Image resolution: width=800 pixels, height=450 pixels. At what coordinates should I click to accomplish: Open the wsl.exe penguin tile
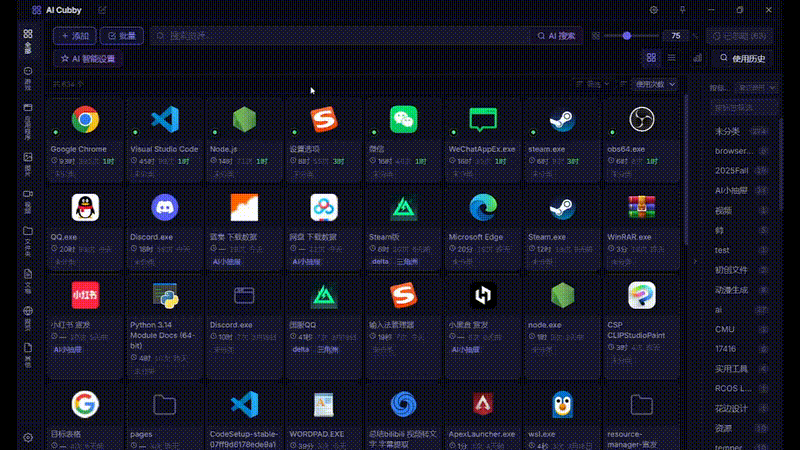[x=562, y=416]
